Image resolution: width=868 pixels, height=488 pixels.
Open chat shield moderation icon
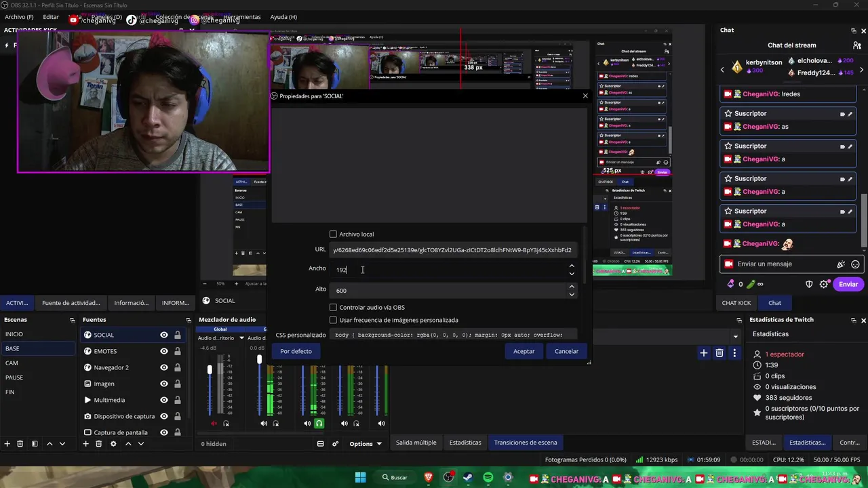coord(809,285)
